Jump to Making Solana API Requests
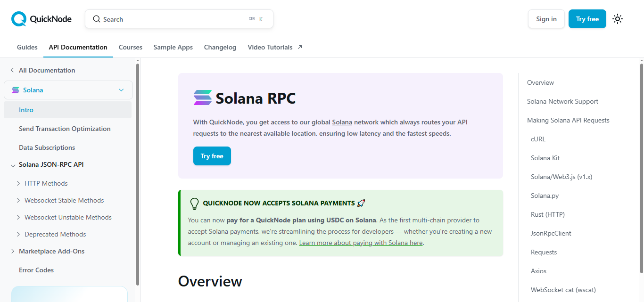Image resolution: width=644 pixels, height=302 pixels. (x=568, y=120)
